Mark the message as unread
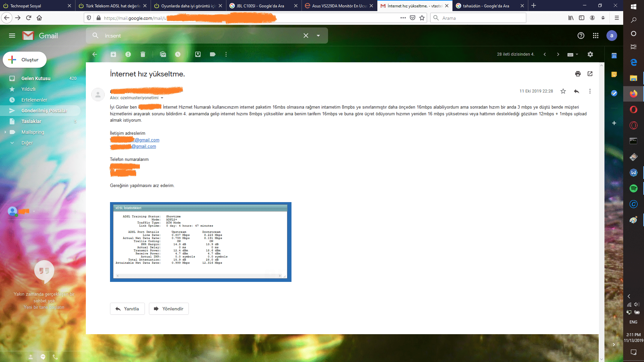 [x=163, y=54]
